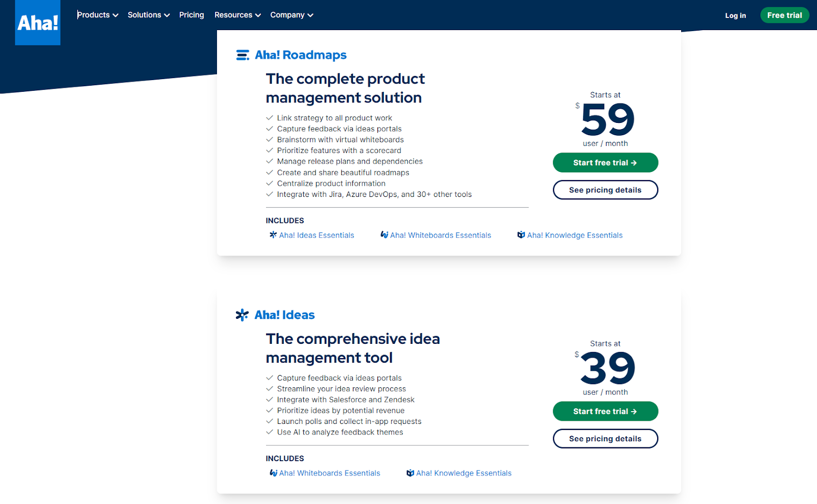
Task: Open Aha! Whiteboards Essentials link under Roadmaps
Action: click(441, 235)
